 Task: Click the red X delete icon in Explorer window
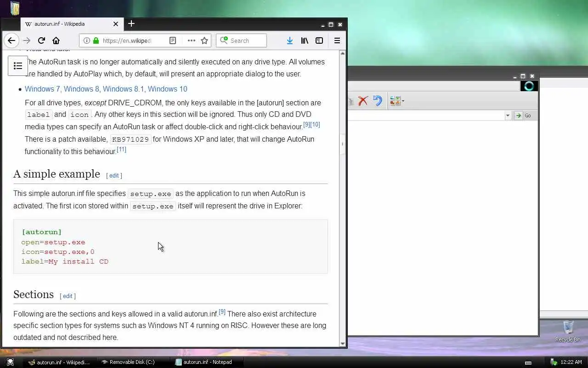[363, 101]
